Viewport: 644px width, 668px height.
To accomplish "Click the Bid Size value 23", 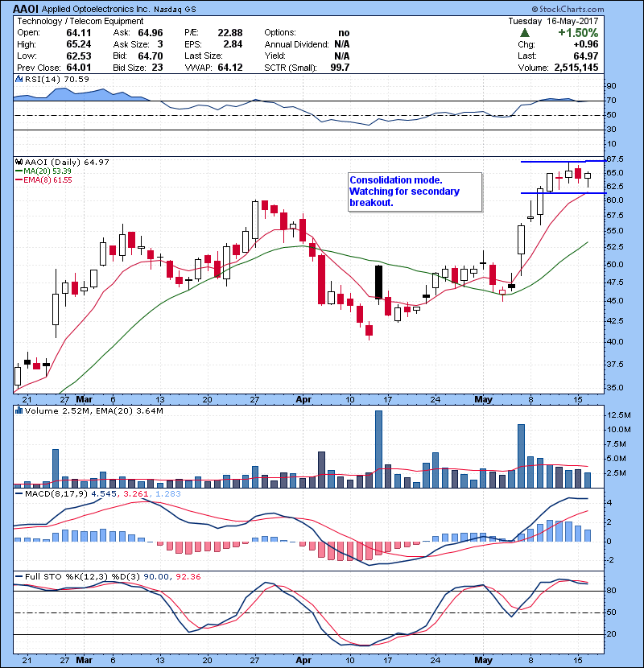I will [157, 68].
